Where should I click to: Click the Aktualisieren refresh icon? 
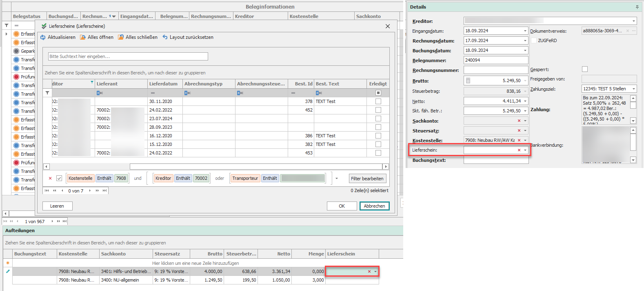43,37
